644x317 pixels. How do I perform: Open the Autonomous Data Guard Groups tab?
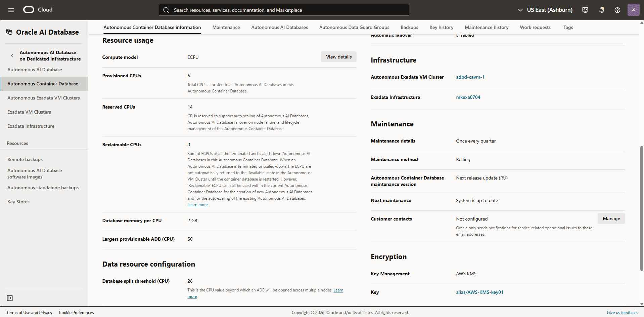pos(354,27)
